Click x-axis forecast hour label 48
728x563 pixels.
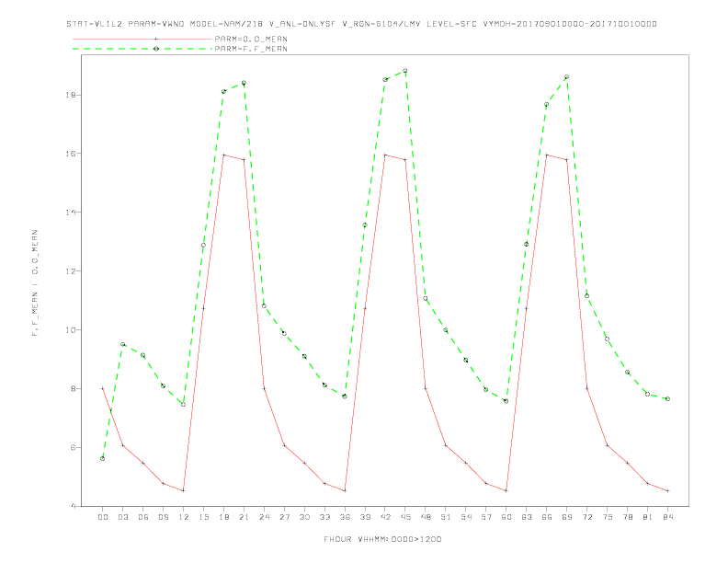point(426,517)
